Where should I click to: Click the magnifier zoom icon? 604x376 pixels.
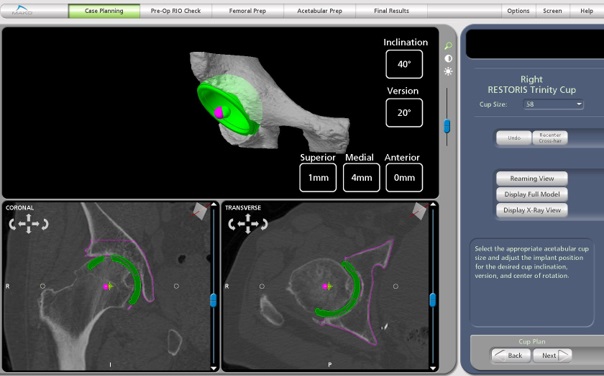coord(448,46)
